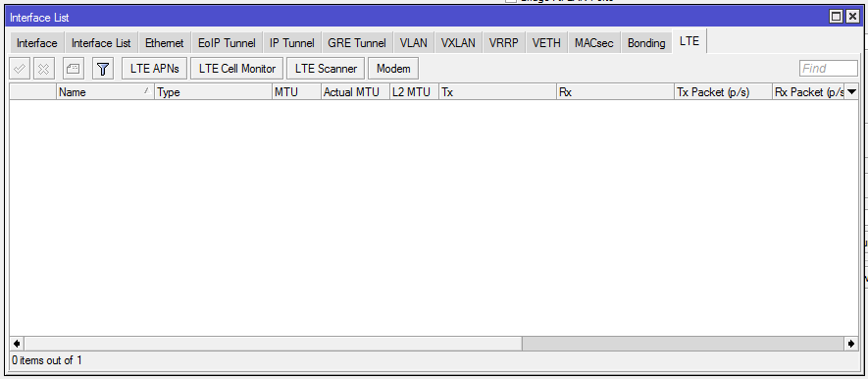Switch to the MACsec tab
Viewport: 868px width, 379px height.
(x=594, y=43)
